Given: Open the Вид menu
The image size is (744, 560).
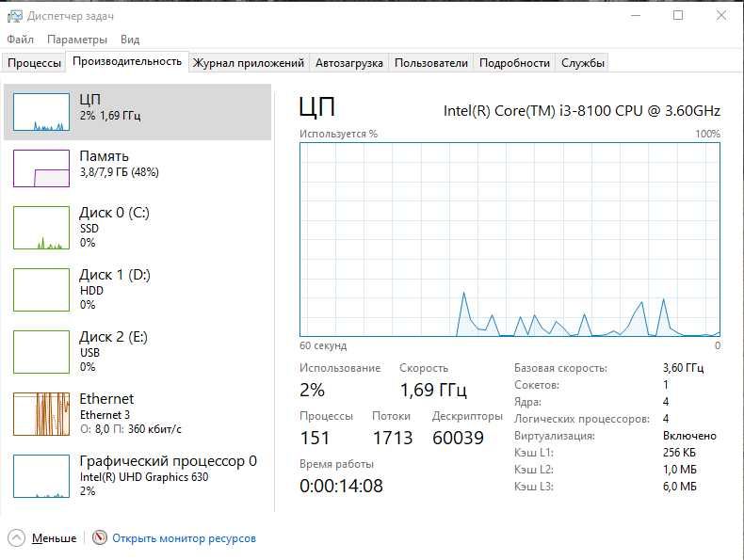Looking at the screenshot, I should pos(130,40).
